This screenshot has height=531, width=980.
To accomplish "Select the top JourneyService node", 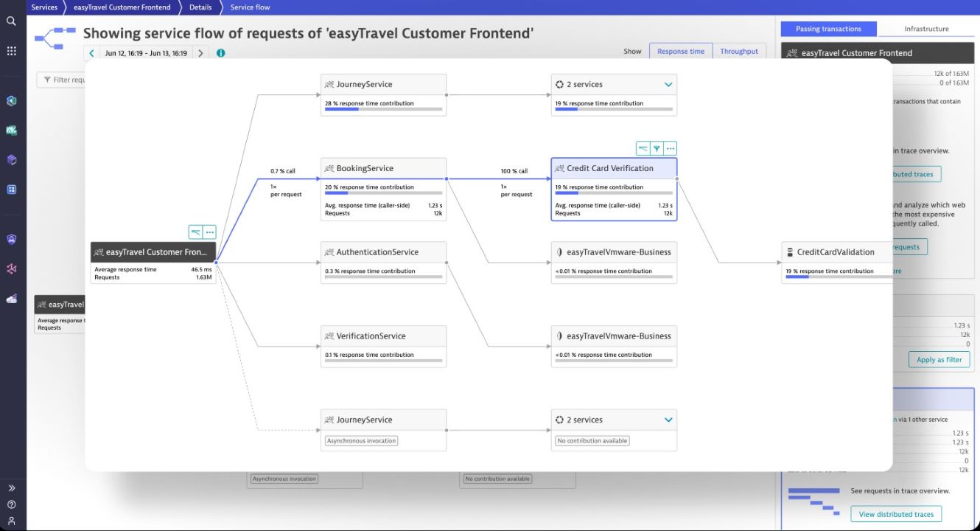I will tap(383, 94).
